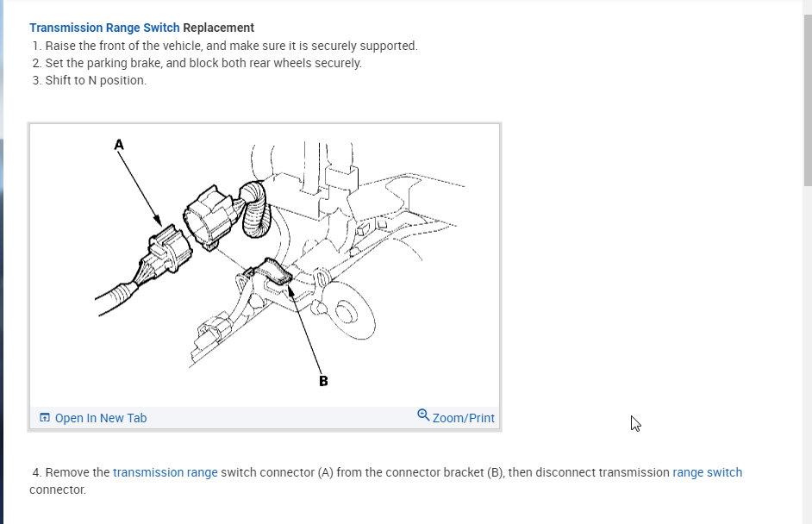Viewport: 812px width, 524px height.
Task: Click 'connector bracket (B)' text in step 4
Action: [x=444, y=472]
